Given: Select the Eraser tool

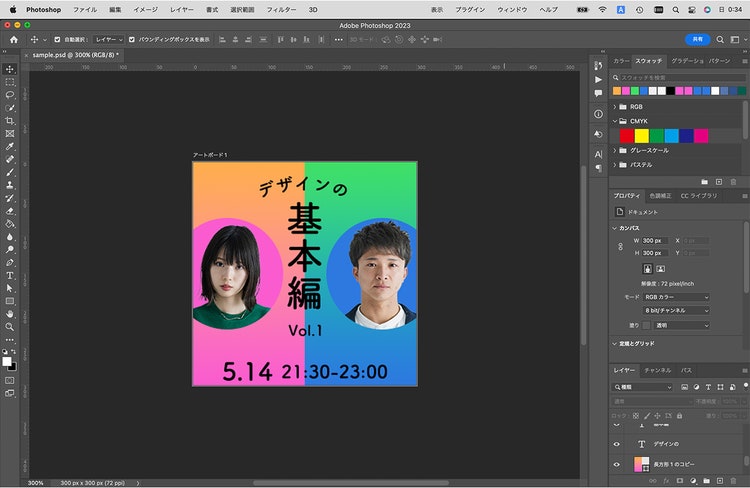Looking at the screenshot, I should (10, 211).
